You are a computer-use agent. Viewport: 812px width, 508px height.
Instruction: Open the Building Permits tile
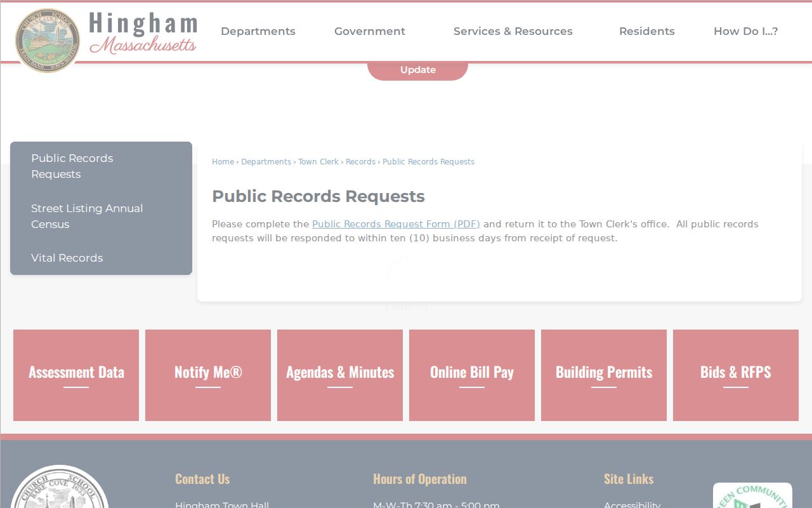click(x=604, y=375)
